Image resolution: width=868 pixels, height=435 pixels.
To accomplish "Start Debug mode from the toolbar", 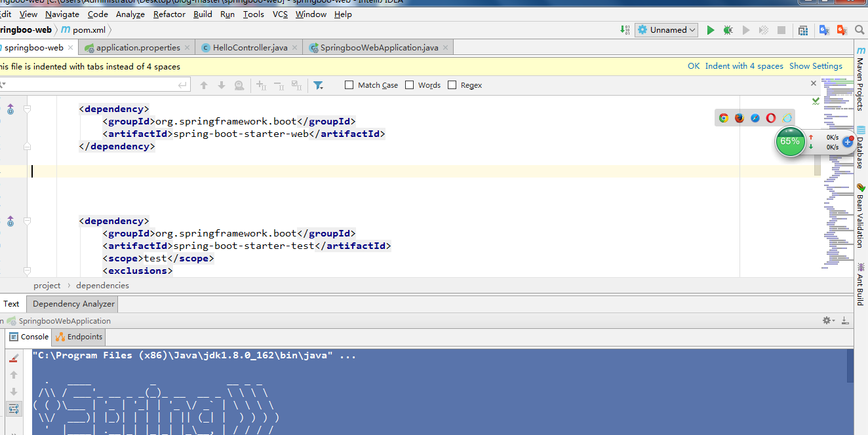I will (728, 29).
